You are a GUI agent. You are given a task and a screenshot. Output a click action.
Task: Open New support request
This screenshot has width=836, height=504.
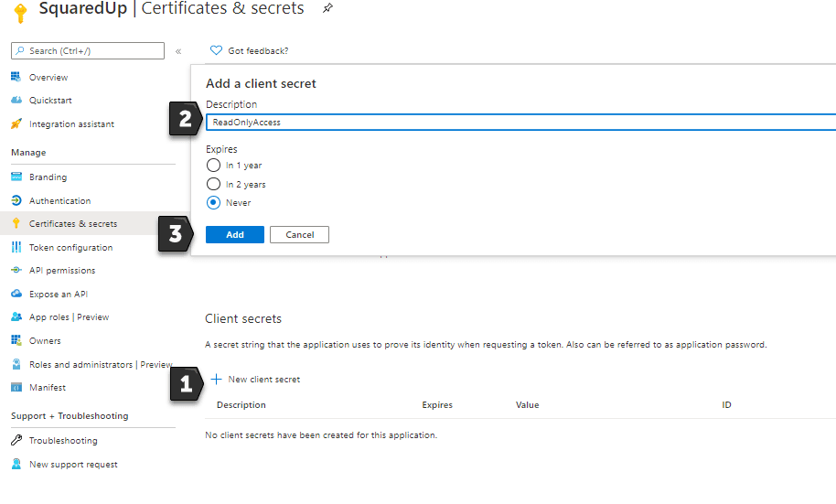click(73, 464)
